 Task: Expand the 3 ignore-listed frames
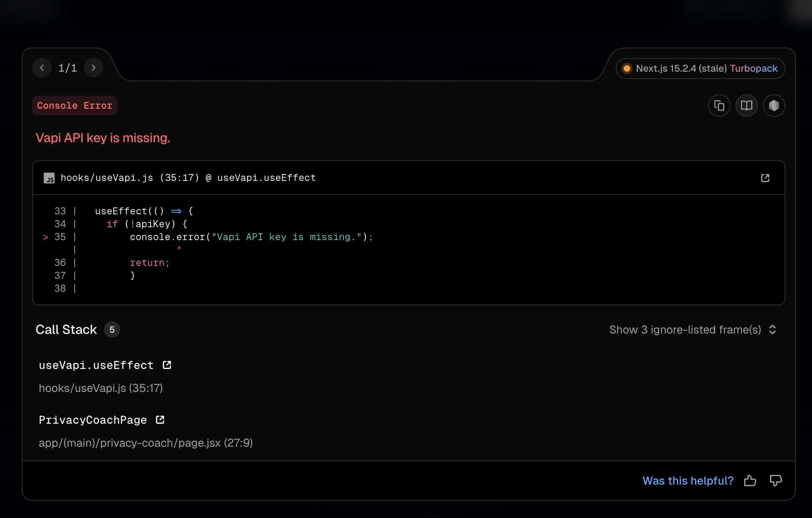[x=685, y=329]
